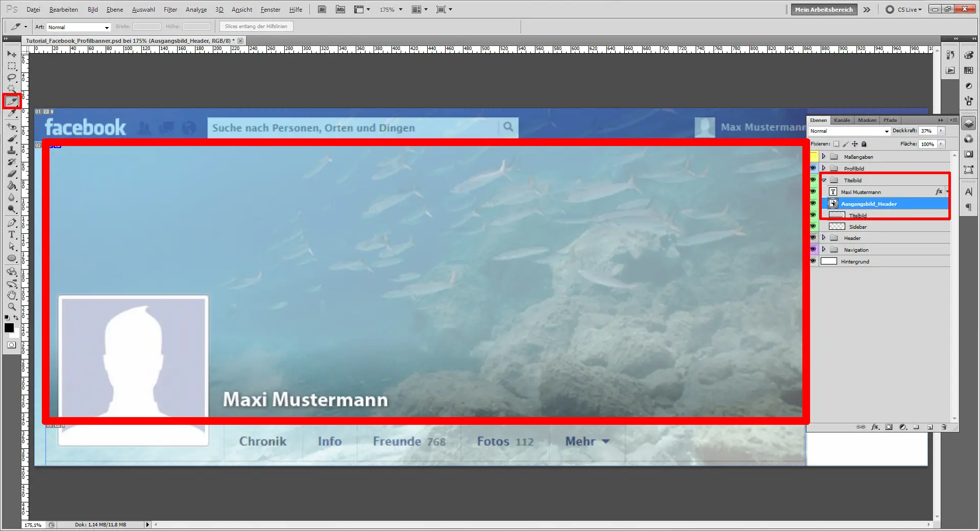The width and height of the screenshot is (980, 531).
Task: Click inside the Deckkraft value field
Action: click(x=927, y=131)
